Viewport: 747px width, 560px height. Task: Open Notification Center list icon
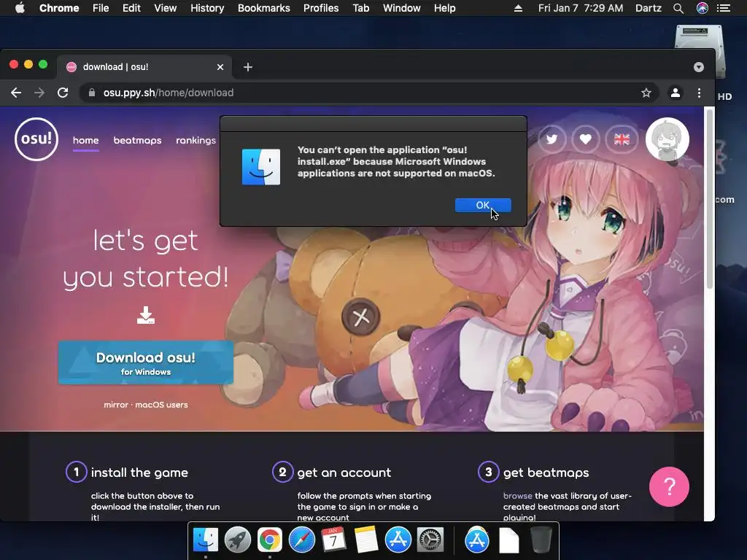724,8
